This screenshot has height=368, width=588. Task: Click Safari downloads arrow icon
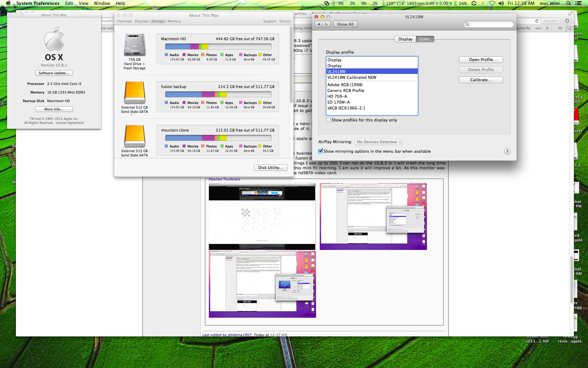pyautogui.click(x=567, y=21)
